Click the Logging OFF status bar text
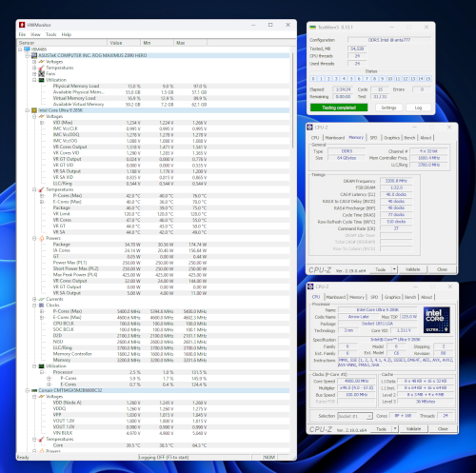The width and height of the screenshot is (476, 473). click(164, 458)
